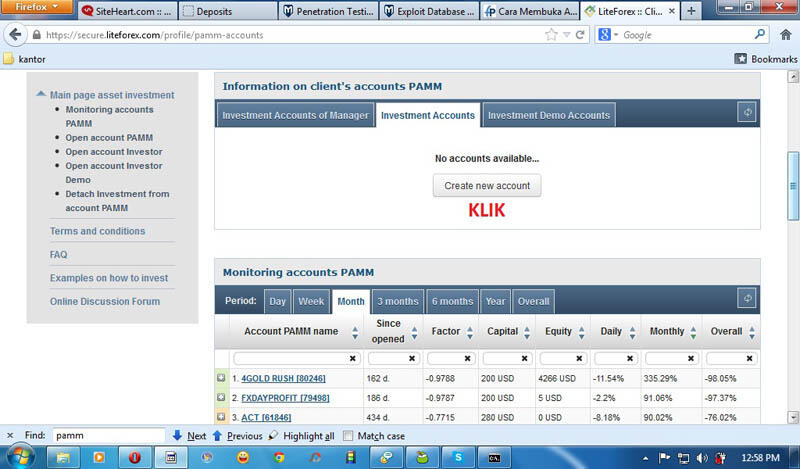Collapse the Main page asset investment menu
800x469 pixels.
click(x=41, y=94)
